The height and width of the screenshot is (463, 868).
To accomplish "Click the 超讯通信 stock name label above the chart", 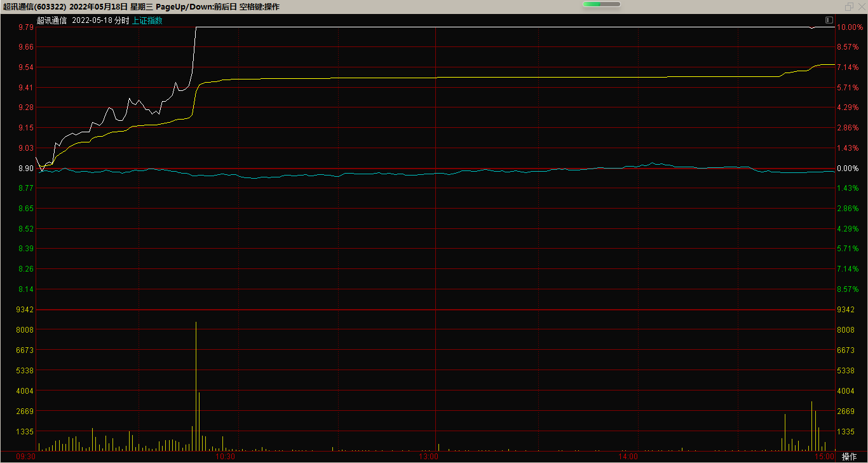I will click(51, 20).
